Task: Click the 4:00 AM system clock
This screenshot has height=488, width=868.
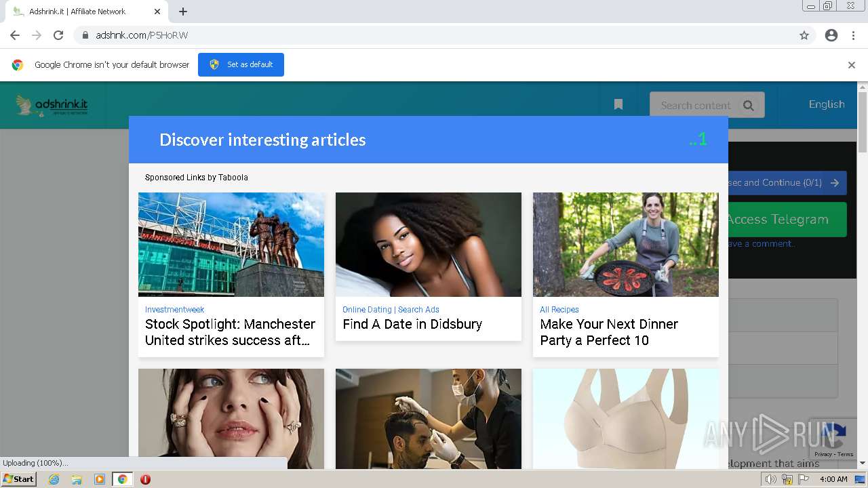Action: 833,479
